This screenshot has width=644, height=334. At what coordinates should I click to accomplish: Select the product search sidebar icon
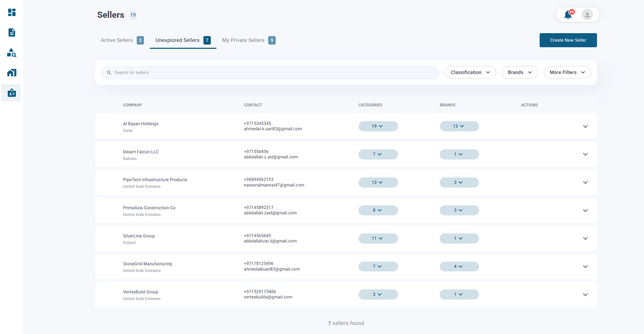point(11,53)
